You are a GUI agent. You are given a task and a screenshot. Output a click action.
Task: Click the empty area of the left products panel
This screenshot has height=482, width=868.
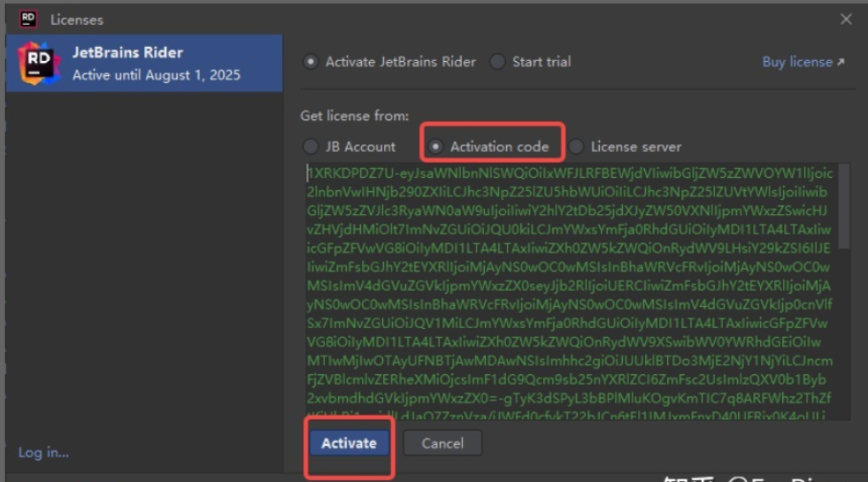pyautogui.click(x=142, y=265)
